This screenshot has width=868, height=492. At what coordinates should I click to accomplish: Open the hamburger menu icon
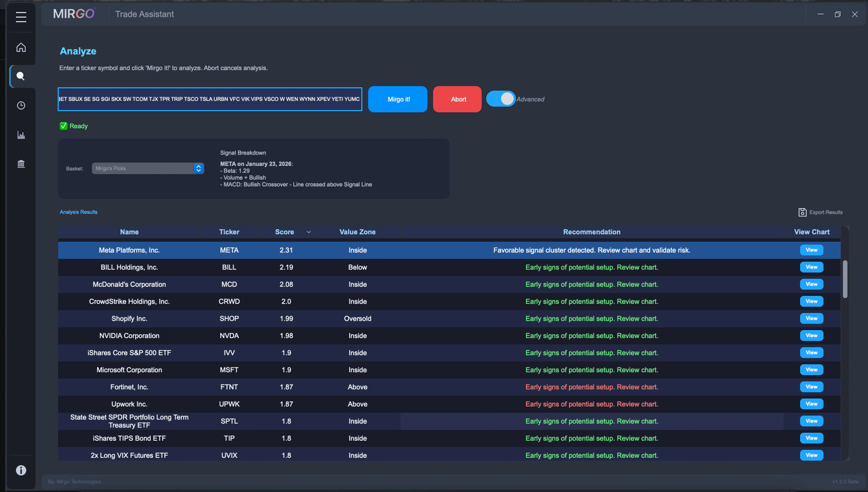(21, 17)
